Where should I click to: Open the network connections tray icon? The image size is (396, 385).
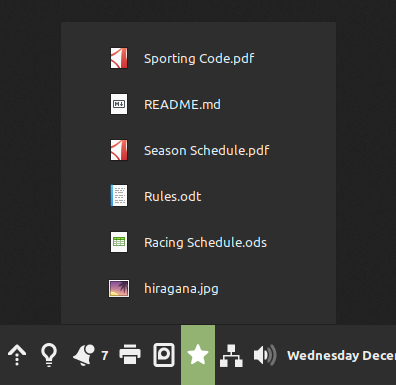pyautogui.click(x=231, y=356)
